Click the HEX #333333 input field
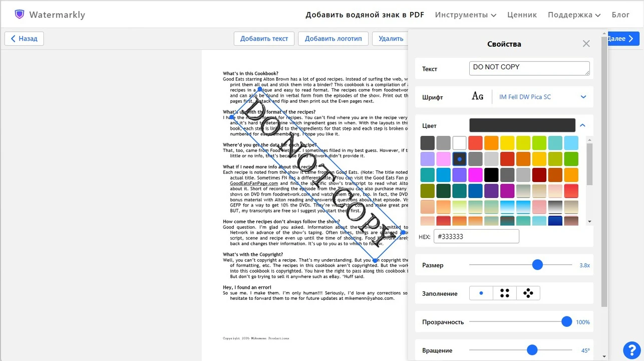Viewport: 644px width, 361px height. 476,236
